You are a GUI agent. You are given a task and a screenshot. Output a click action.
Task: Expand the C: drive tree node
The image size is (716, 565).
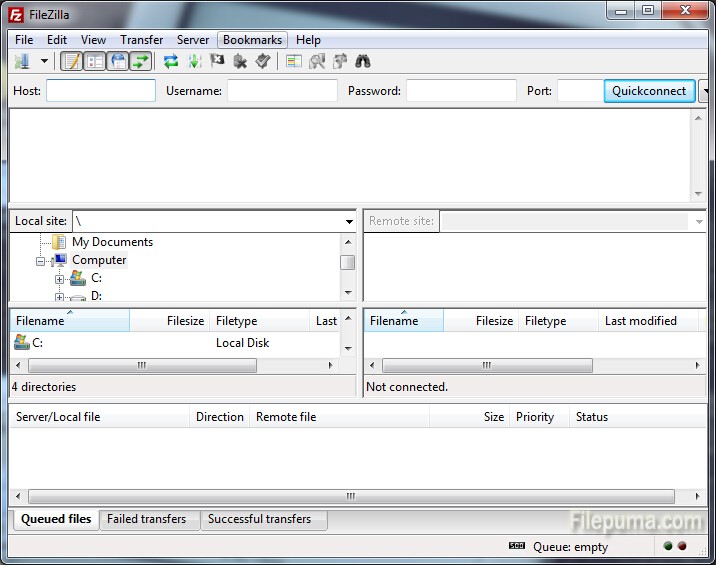pyautogui.click(x=59, y=279)
